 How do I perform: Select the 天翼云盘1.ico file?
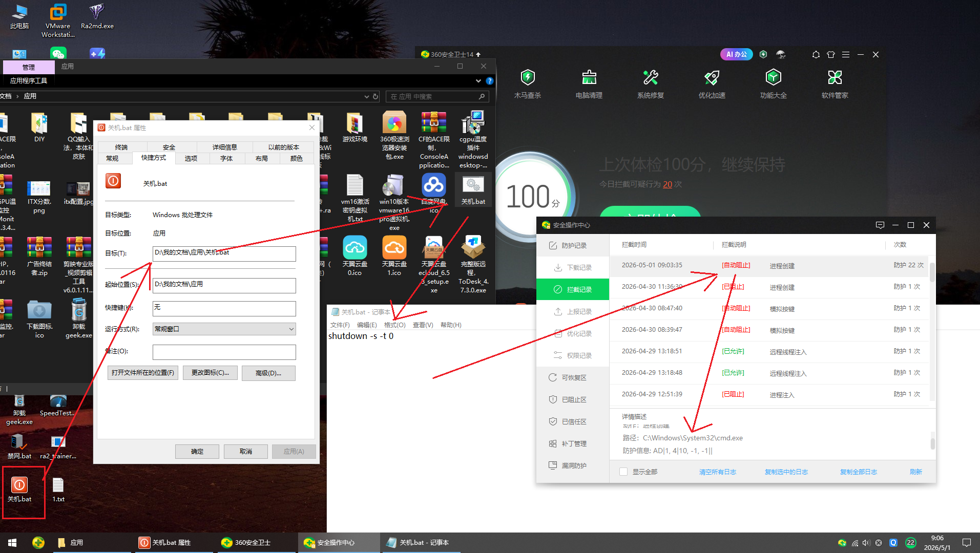click(x=394, y=256)
